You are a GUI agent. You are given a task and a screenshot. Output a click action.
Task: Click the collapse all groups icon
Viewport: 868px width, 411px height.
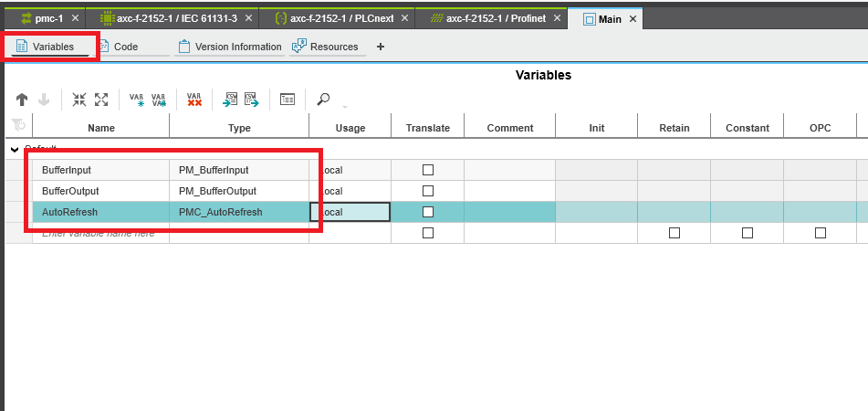79,100
